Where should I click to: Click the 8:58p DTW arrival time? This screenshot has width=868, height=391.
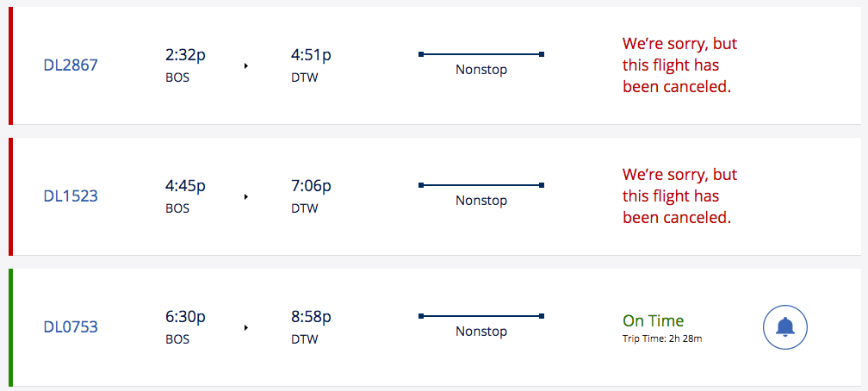pos(311,327)
